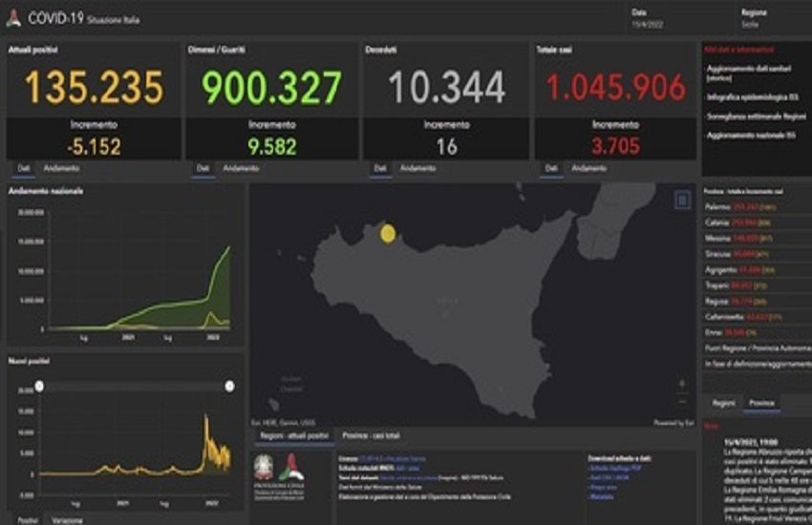
Task: Click the Protezione Civile triangle logo in header
Action: pos(13,18)
